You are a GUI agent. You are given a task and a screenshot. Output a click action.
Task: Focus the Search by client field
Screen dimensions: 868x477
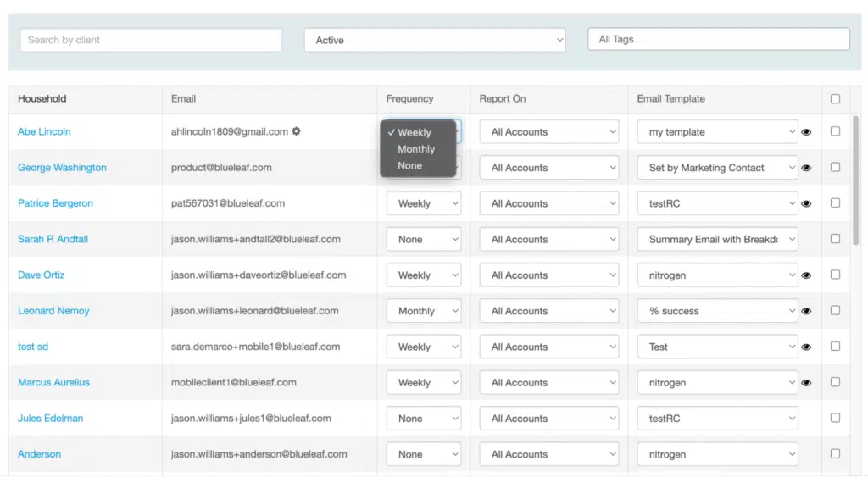coord(151,40)
